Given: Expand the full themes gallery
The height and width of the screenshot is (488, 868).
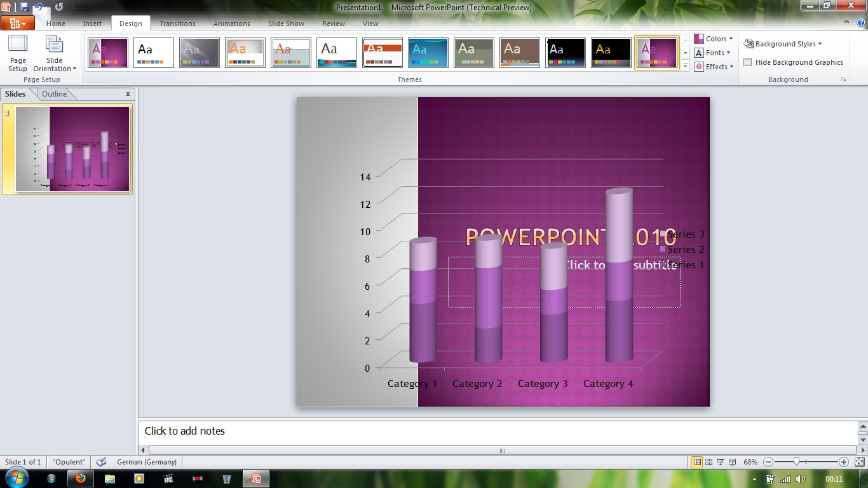Looking at the screenshot, I should (686, 65).
